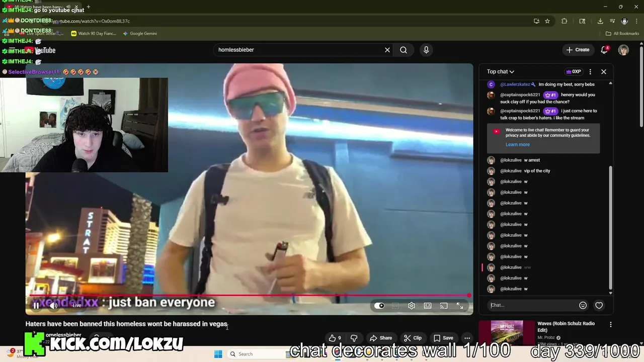The image size is (644, 362).
Task: Open browser tab search icon
Action: point(582,21)
